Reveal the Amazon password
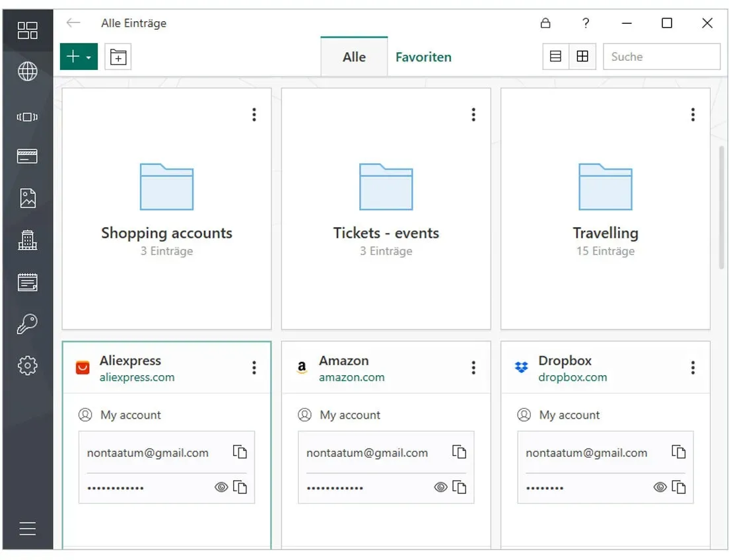 pyautogui.click(x=440, y=487)
